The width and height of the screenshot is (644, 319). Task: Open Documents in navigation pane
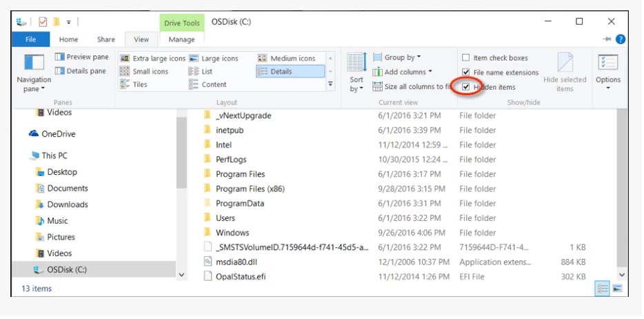(x=68, y=188)
